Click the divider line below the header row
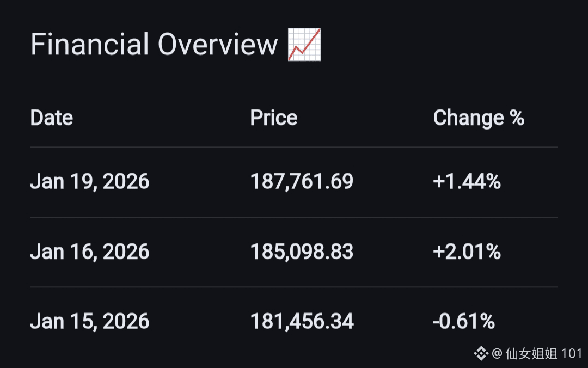Image resolution: width=588 pixels, height=368 pixels. tap(294, 147)
